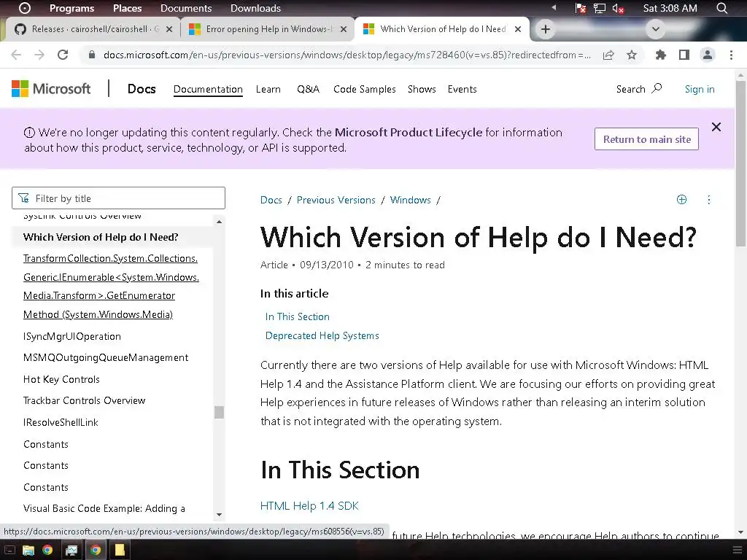Viewport: 747px width, 560px height.
Task: Reload the current page
Action: (63, 55)
